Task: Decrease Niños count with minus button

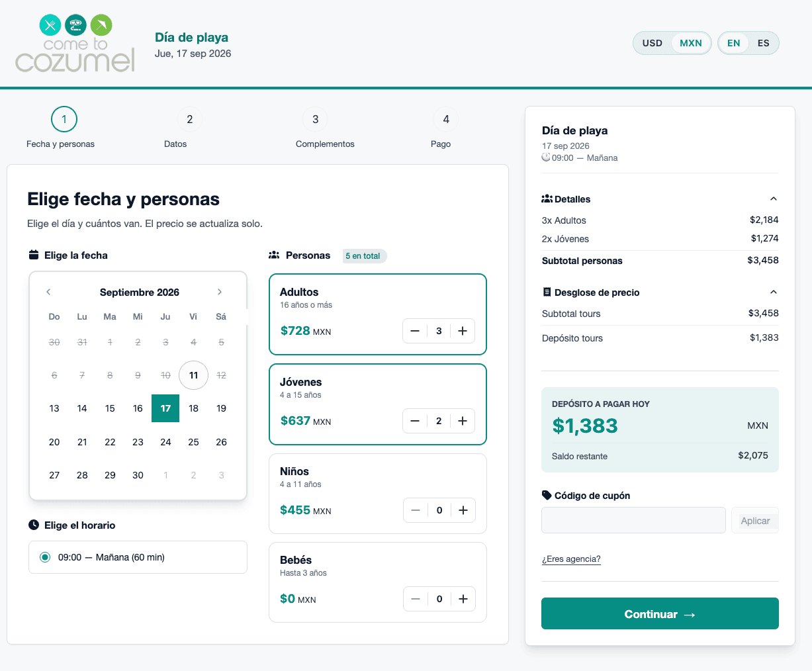Action: click(416, 510)
